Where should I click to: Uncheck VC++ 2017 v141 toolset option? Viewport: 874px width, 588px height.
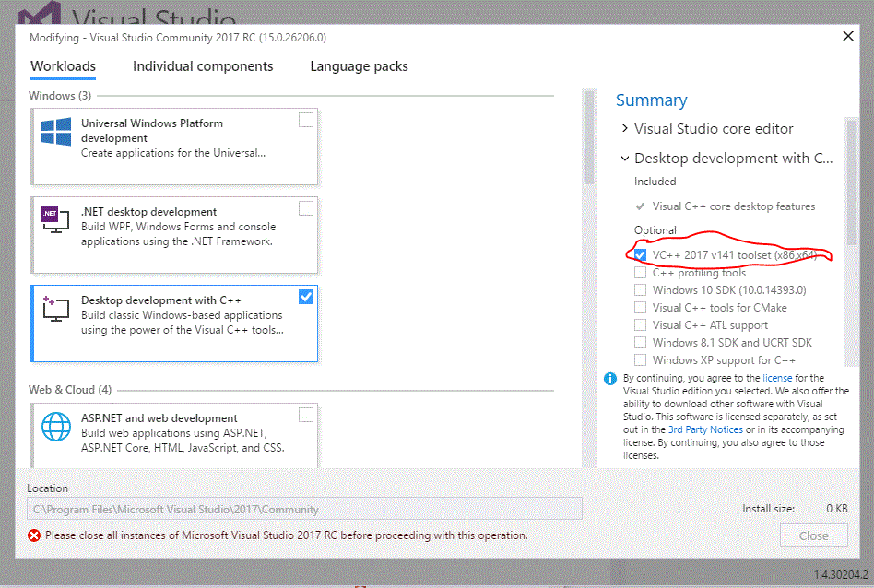pyautogui.click(x=640, y=255)
